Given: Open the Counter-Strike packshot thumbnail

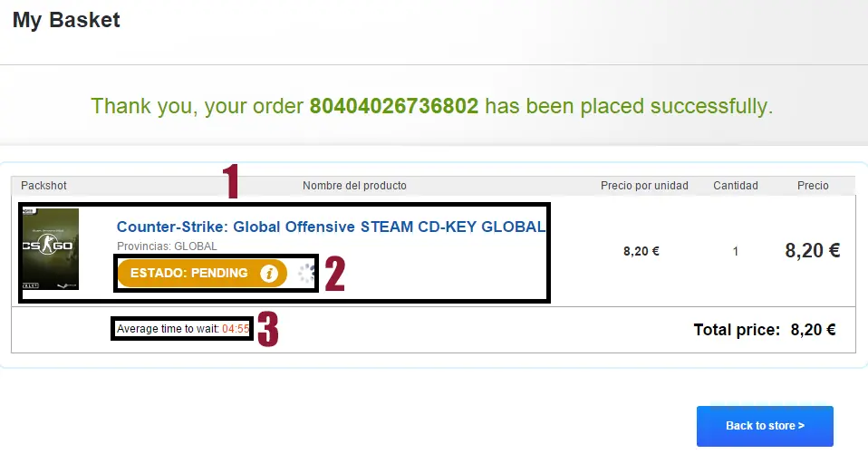Looking at the screenshot, I should [50, 249].
